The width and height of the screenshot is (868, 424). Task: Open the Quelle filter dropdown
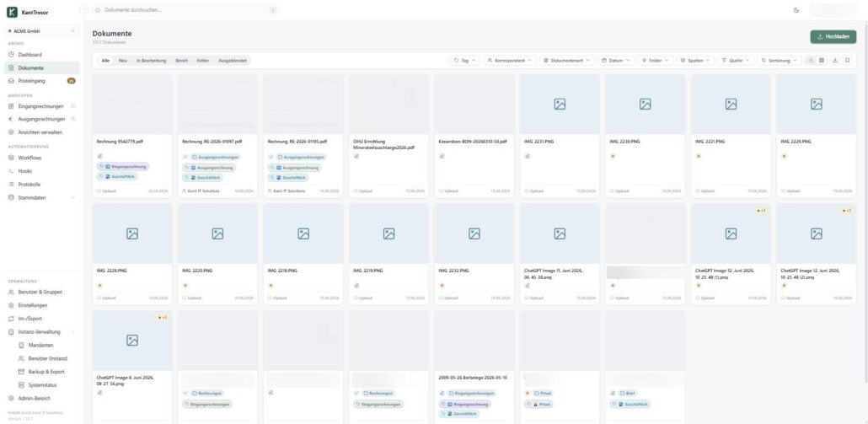pos(736,61)
